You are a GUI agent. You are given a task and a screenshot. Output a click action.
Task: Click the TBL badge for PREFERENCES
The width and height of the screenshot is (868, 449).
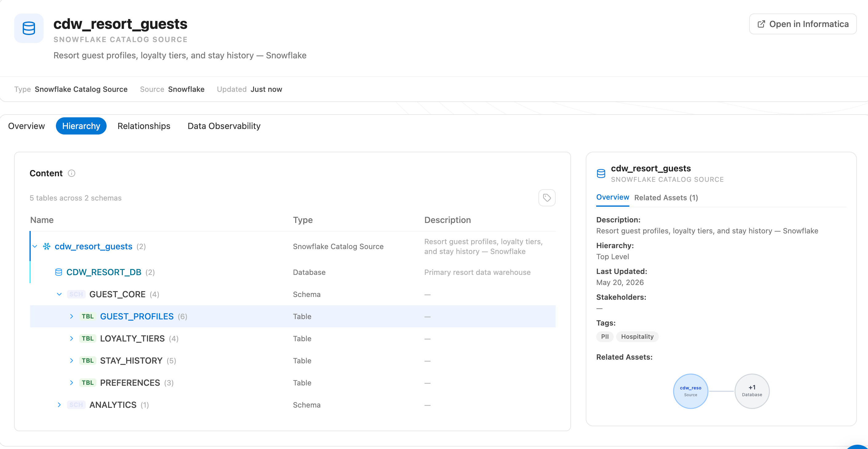coord(88,383)
